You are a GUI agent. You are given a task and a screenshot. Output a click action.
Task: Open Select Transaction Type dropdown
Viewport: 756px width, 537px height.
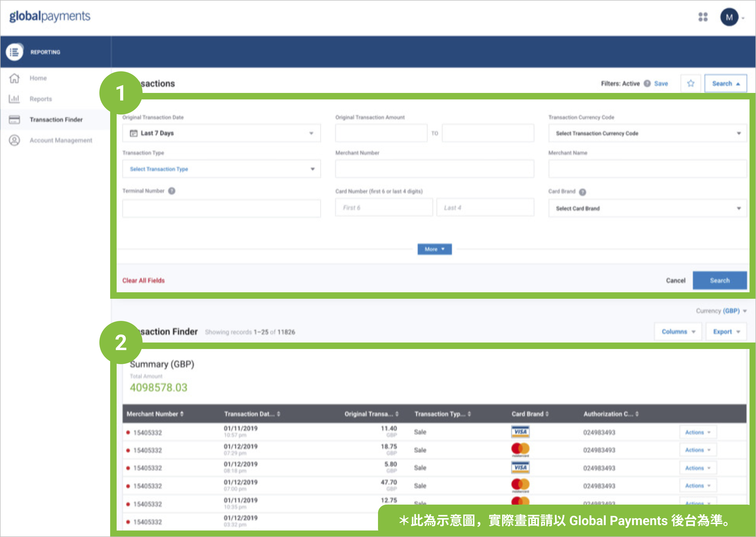pos(221,169)
